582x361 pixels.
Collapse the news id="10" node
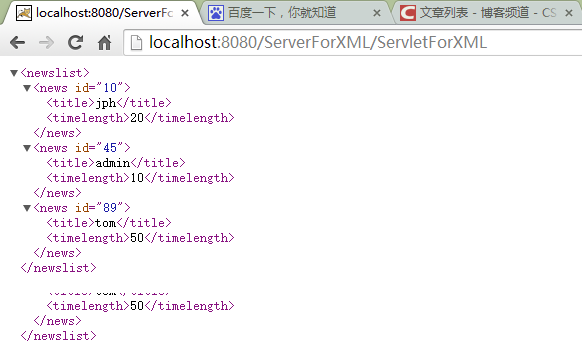click(x=27, y=88)
